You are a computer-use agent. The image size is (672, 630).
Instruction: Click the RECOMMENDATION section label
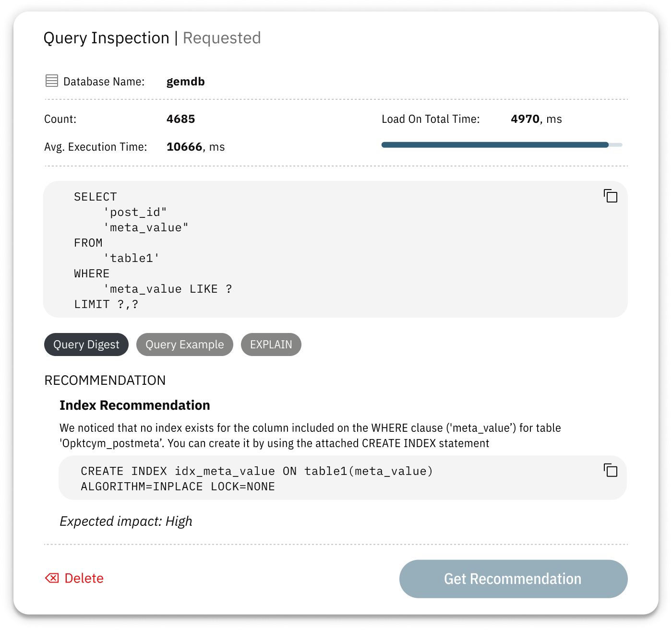pos(105,380)
